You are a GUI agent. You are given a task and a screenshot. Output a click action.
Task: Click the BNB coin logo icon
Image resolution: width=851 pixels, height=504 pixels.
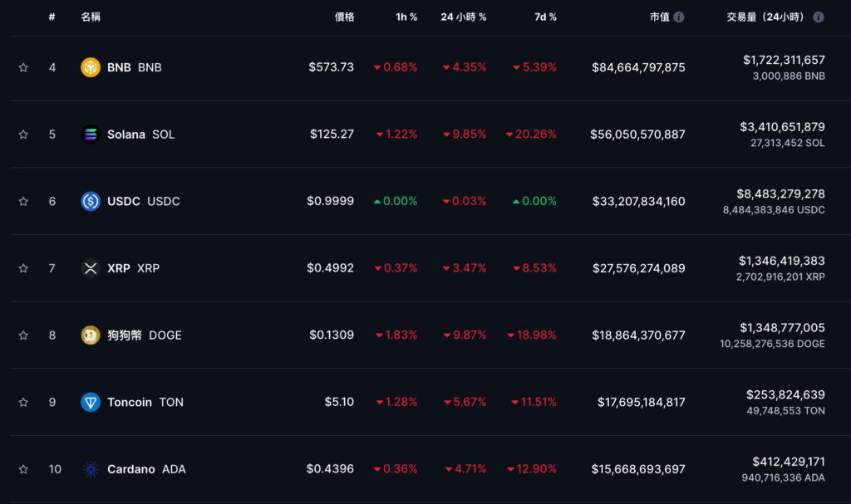91,67
